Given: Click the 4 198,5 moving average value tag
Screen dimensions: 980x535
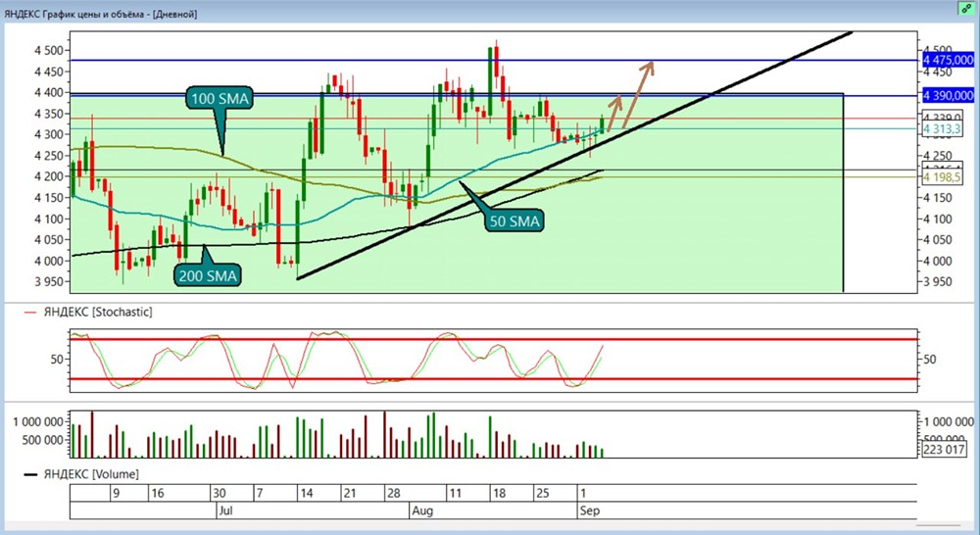Looking at the screenshot, I should [x=943, y=177].
